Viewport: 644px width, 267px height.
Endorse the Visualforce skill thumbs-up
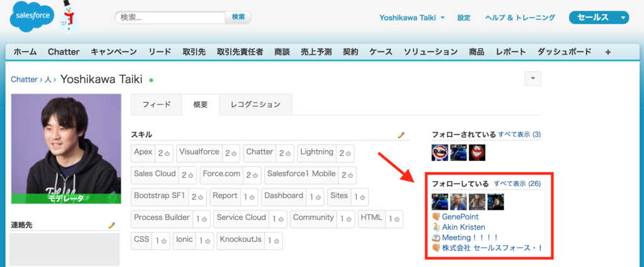[x=233, y=153]
